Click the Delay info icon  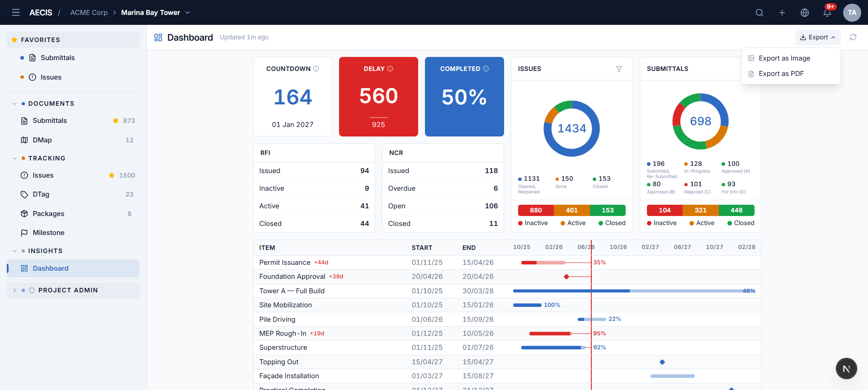[390, 69]
